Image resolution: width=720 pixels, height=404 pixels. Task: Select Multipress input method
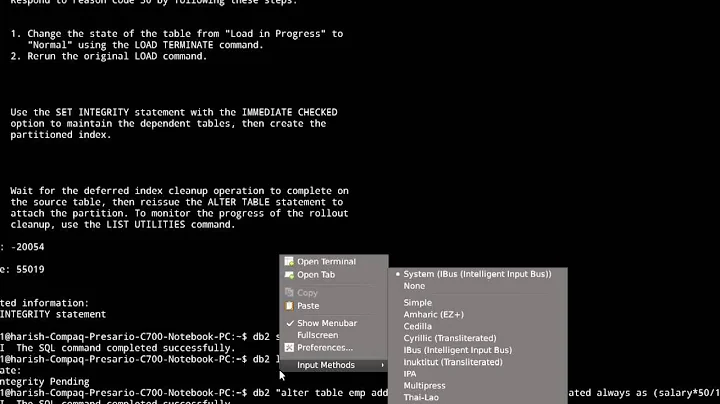[x=478, y=386]
